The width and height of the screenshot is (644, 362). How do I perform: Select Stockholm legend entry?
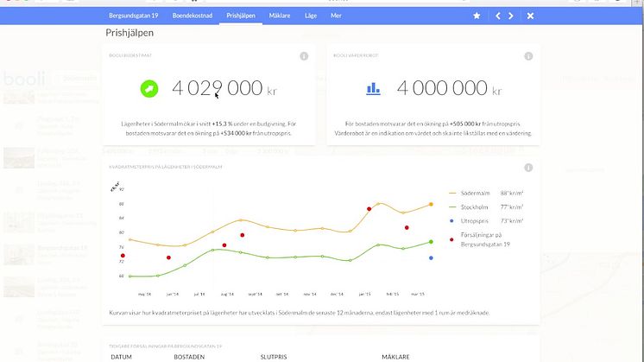[486, 207]
